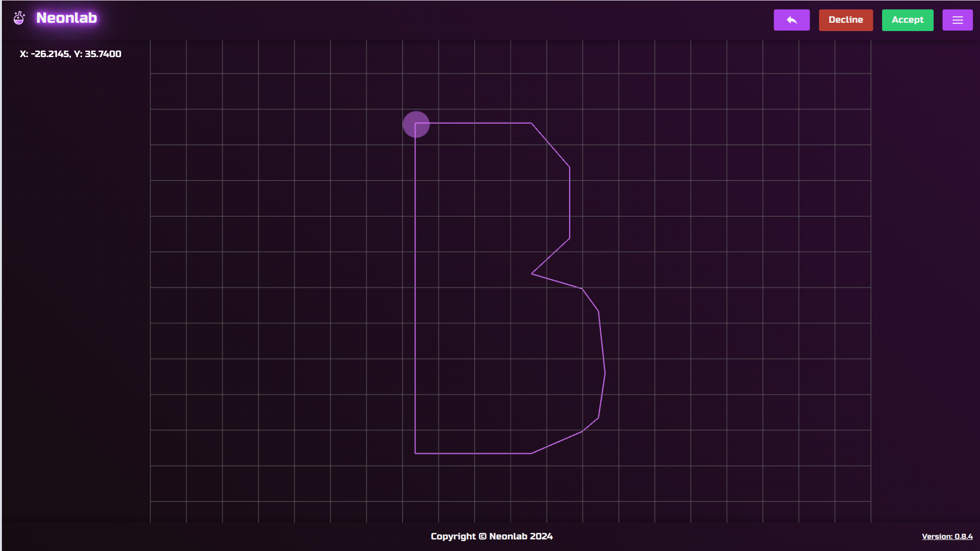Click the green Accept button
Image resolution: width=980 pixels, height=551 pixels.
(907, 20)
